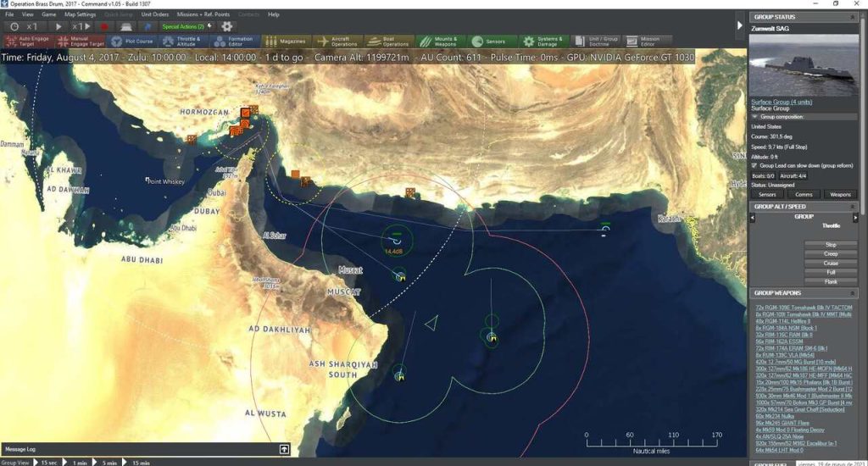Open Sensors toolbar button
This screenshot has width=868, height=466.
point(491,42)
